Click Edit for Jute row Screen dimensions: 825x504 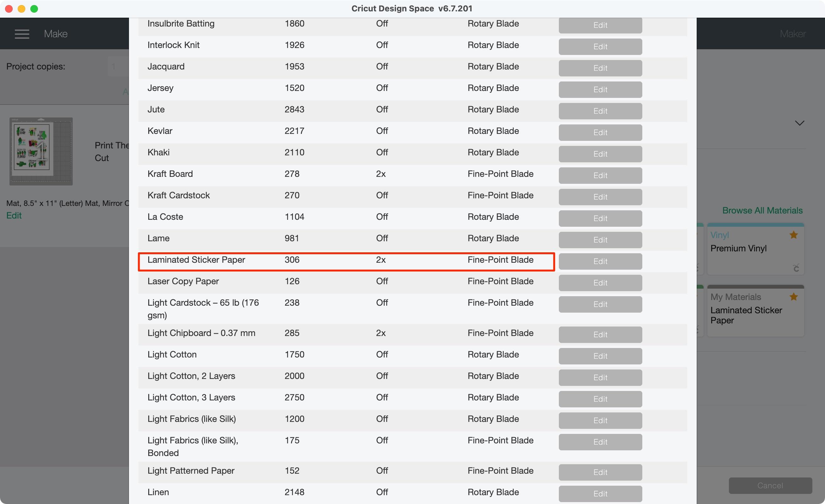click(600, 111)
